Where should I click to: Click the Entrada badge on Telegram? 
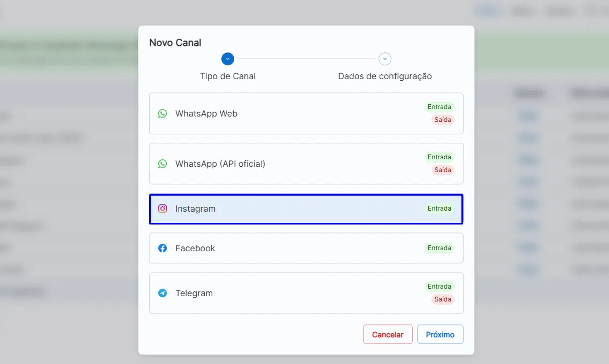(x=440, y=286)
